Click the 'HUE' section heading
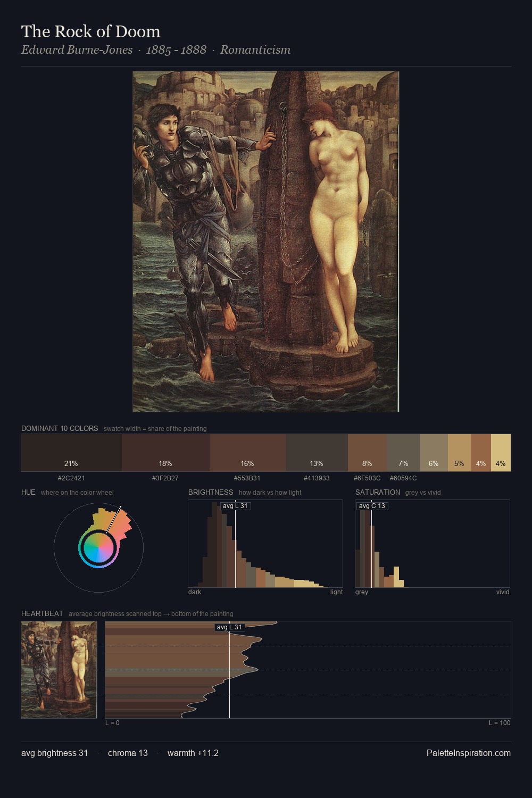Screen dimensions: 532x798 [28, 492]
